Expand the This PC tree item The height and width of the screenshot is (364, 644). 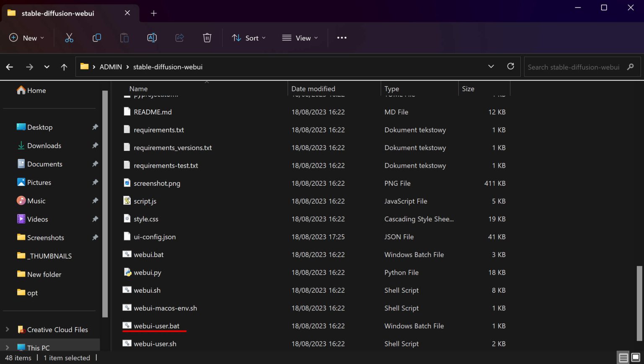click(7, 348)
